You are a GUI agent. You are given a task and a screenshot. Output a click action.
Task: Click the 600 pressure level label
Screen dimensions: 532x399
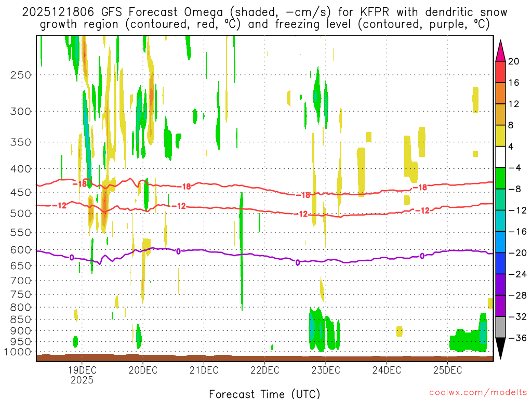pyautogui.click(x=21, y=250)
